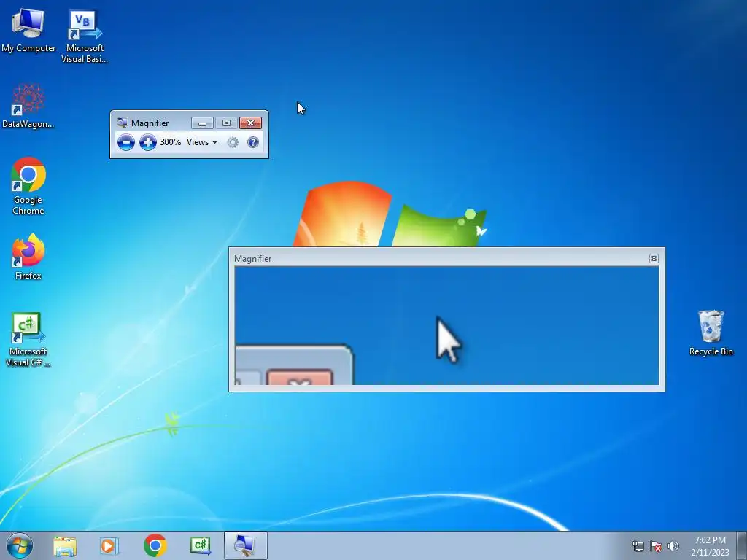747x560 pixels.
Task: Close the Magnifier toolbar window
Action: coord(250,123)
